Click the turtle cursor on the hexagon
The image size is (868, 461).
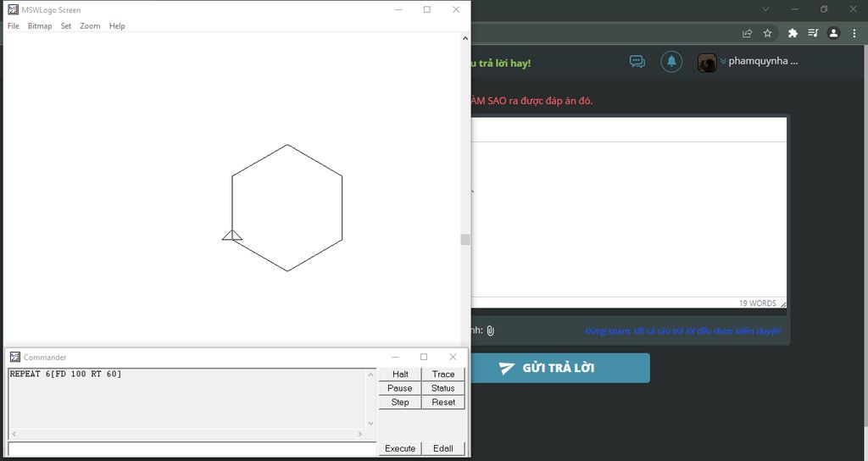pyautogui.click(x=232, y=236)
